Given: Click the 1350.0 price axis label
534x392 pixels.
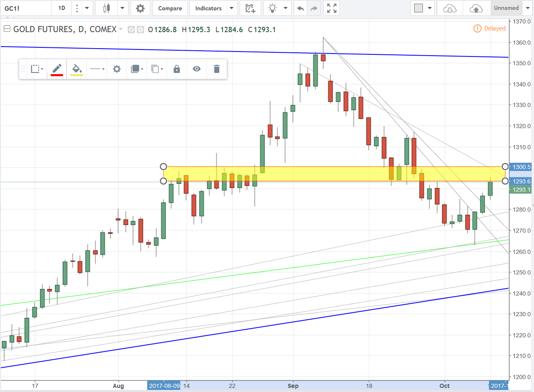Looking at the screenshot, I should pos(522,63).
